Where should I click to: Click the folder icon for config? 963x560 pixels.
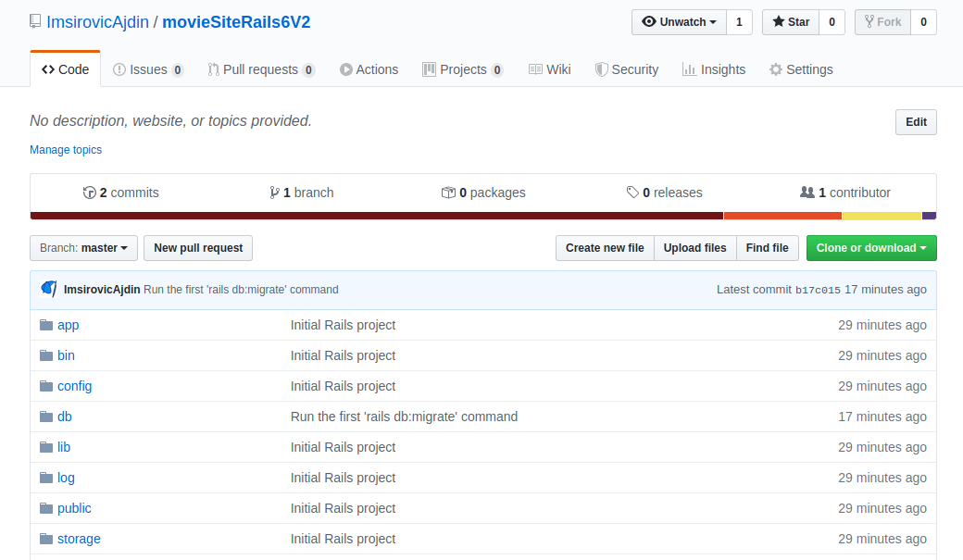point(46,386)
